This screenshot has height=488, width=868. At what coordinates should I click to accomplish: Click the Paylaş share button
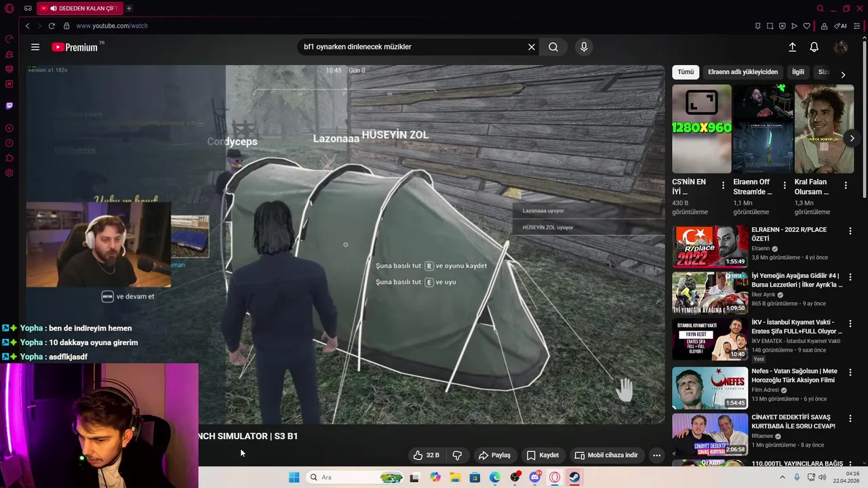[x=494, y=455]
